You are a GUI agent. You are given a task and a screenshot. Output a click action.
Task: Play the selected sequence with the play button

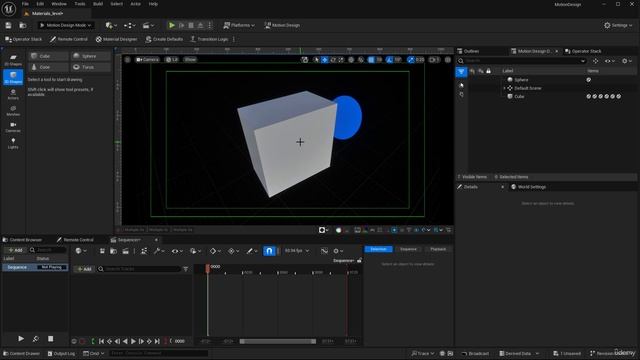point(21,339)
